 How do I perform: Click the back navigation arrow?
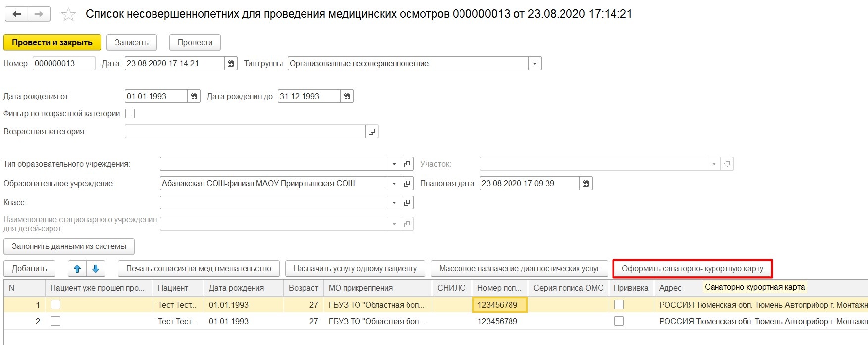point(16,14)
